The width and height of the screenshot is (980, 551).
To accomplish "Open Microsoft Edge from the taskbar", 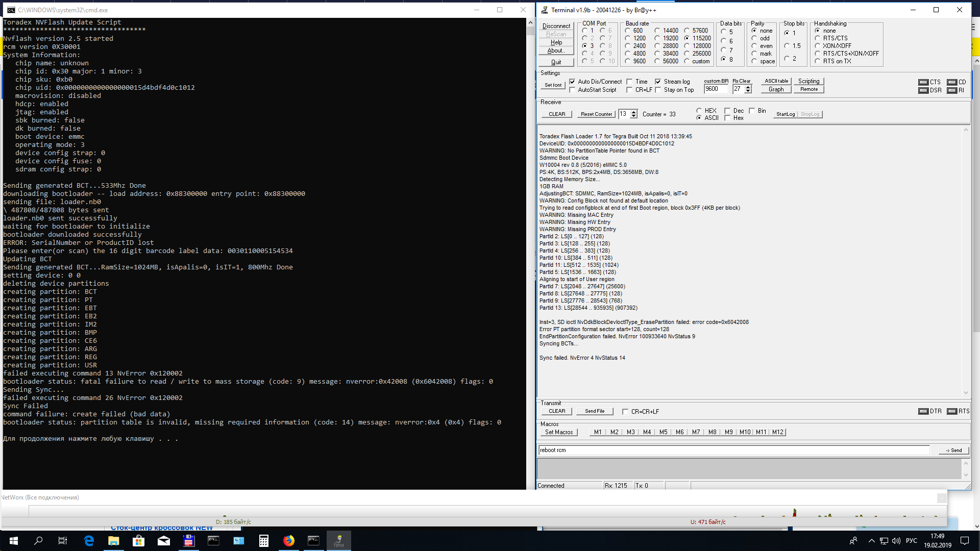I will click(x=89, y=541).
